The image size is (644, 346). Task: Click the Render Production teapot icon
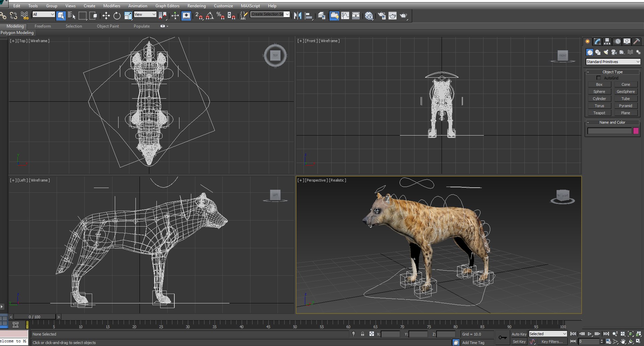[x=404, y=15]
